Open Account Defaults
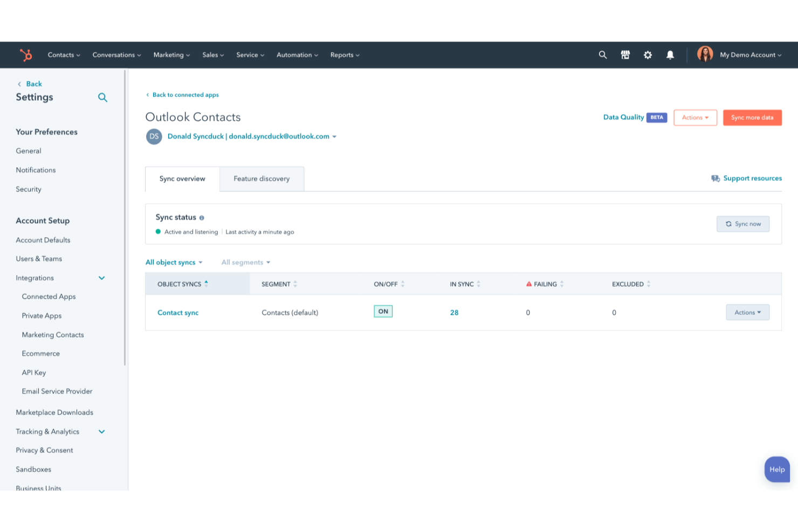Image resolution: width=798 pixels, height=532 pixels. (x=43, y=240)
